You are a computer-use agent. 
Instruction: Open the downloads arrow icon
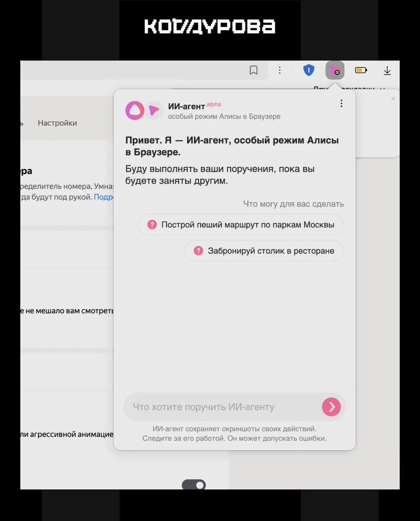(387, 71)
